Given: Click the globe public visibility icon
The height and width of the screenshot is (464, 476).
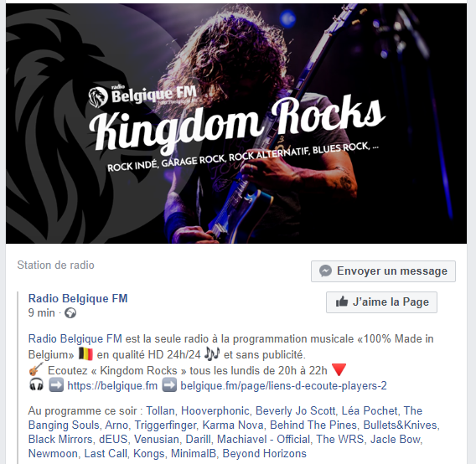Looking at the screenshot, I should 70,313.
